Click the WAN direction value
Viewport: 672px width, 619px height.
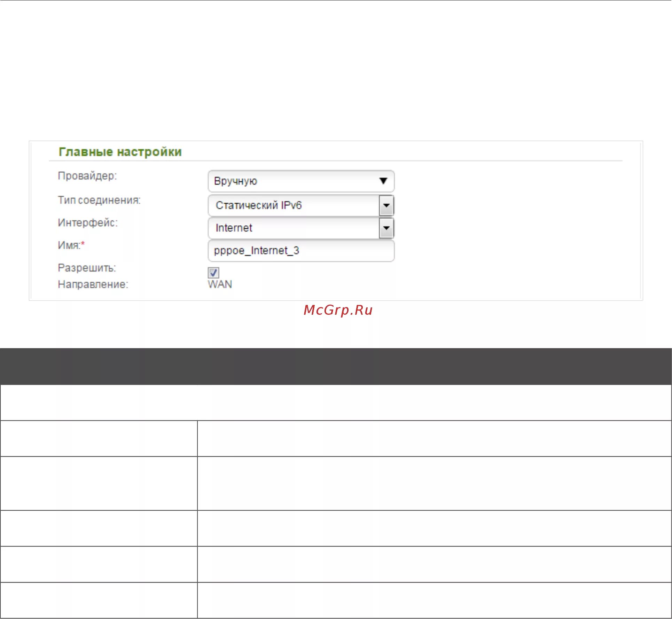pyautogui.click(x=220, y=284)
